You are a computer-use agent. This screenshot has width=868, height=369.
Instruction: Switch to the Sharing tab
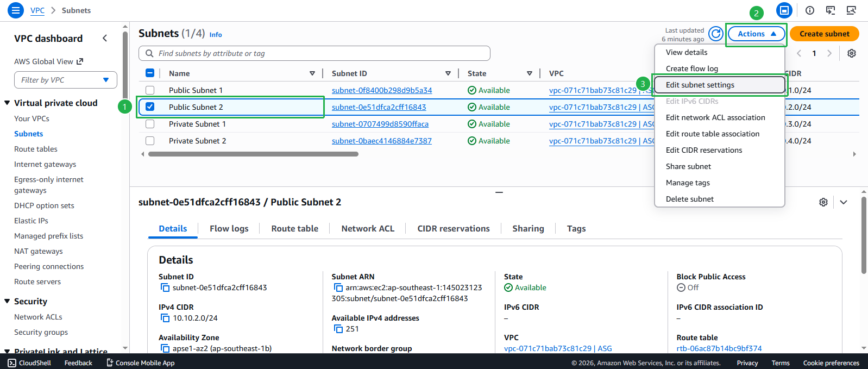pos(528,229)
